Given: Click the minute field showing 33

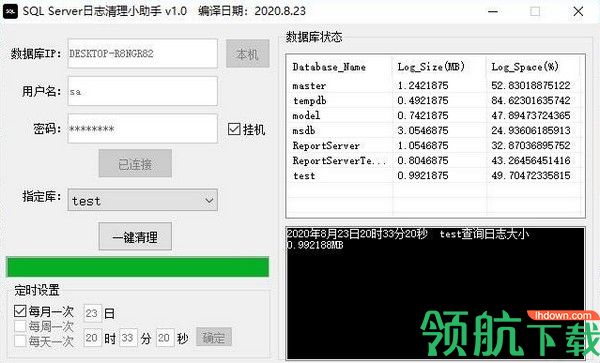Looking at the screenshot, I should [x=128, y=337].
